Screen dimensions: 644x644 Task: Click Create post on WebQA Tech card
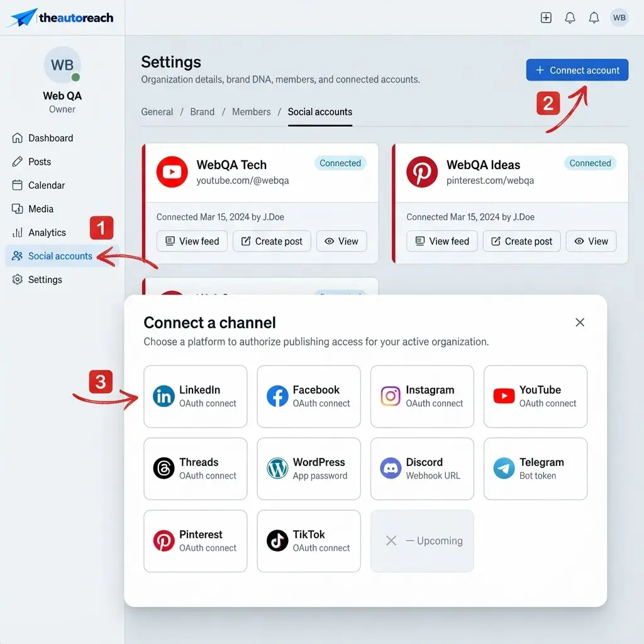(272, 241)
